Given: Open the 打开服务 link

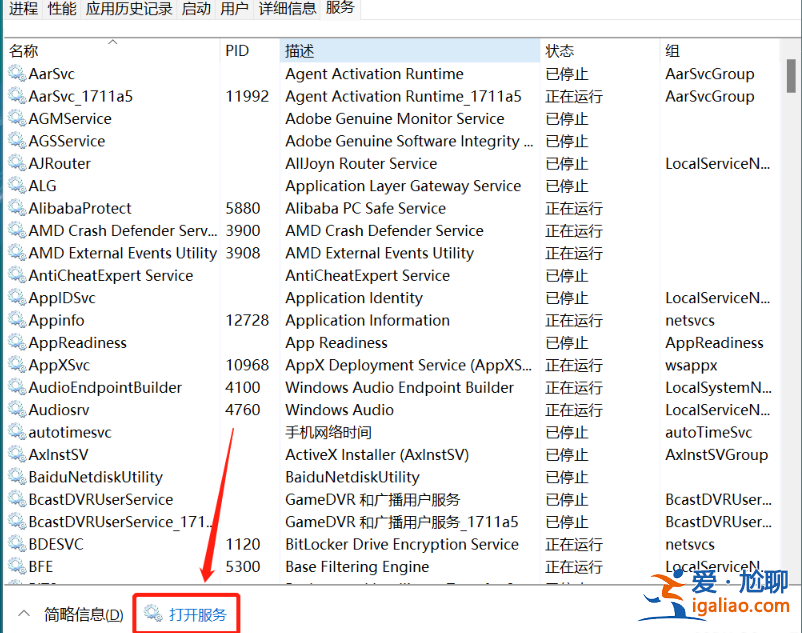Looking at the screenshot, I should (198, 614).
